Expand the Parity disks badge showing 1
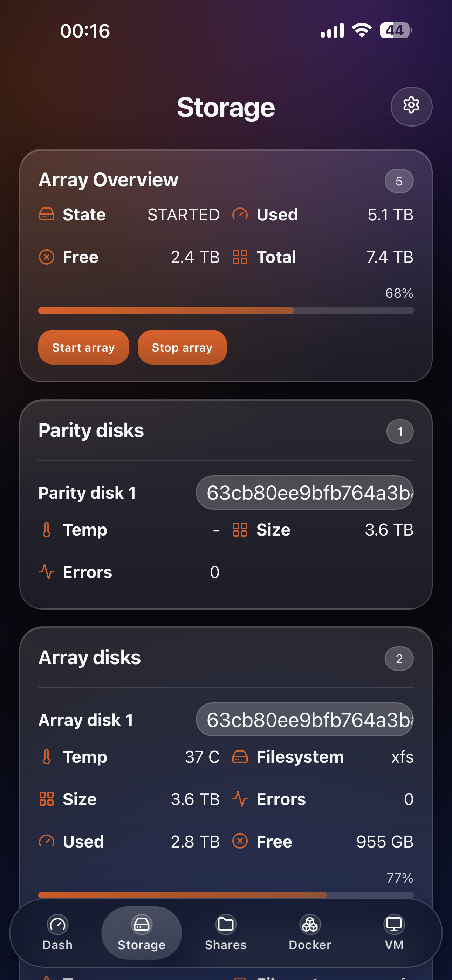 [x=400, y=431]
